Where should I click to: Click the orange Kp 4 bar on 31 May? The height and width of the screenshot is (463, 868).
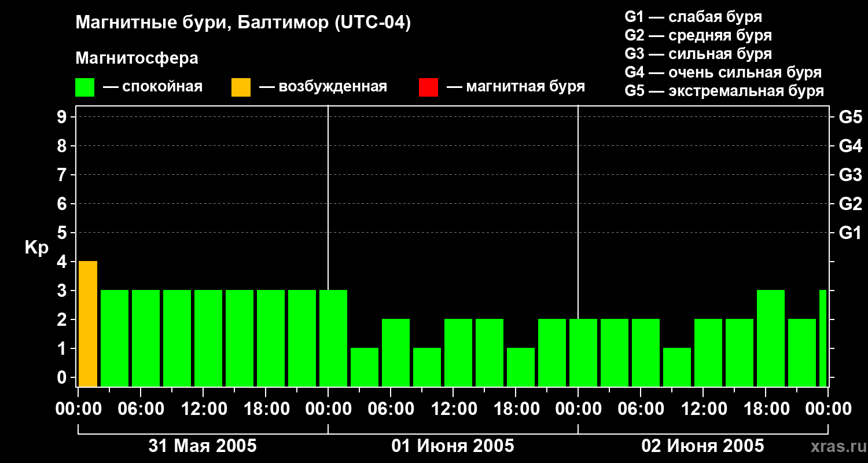[88, 324]
